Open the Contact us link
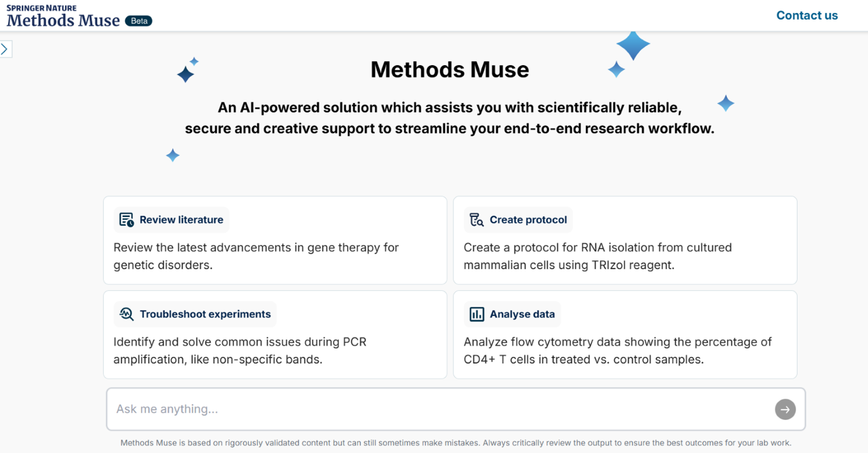The image size is (868, 453). pyautogui.click(x=807, y=15)
